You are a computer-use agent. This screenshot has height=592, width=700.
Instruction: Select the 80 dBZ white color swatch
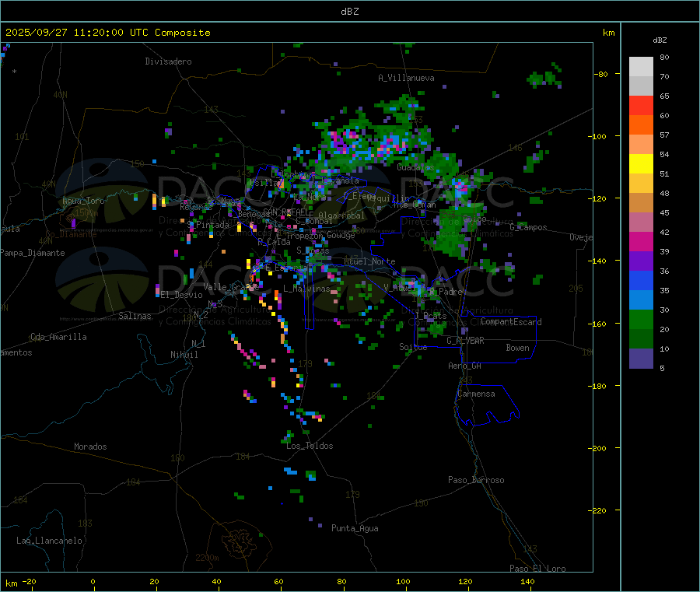pos(641,67)
